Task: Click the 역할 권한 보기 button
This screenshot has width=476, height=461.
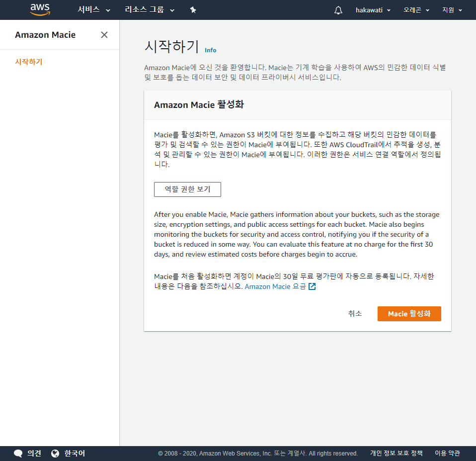Action: coord(187,189)
